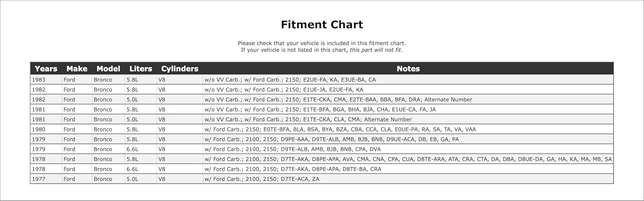Select the 1983 year cell
Viewport: 644px width, 201px height.
point(39,80)
